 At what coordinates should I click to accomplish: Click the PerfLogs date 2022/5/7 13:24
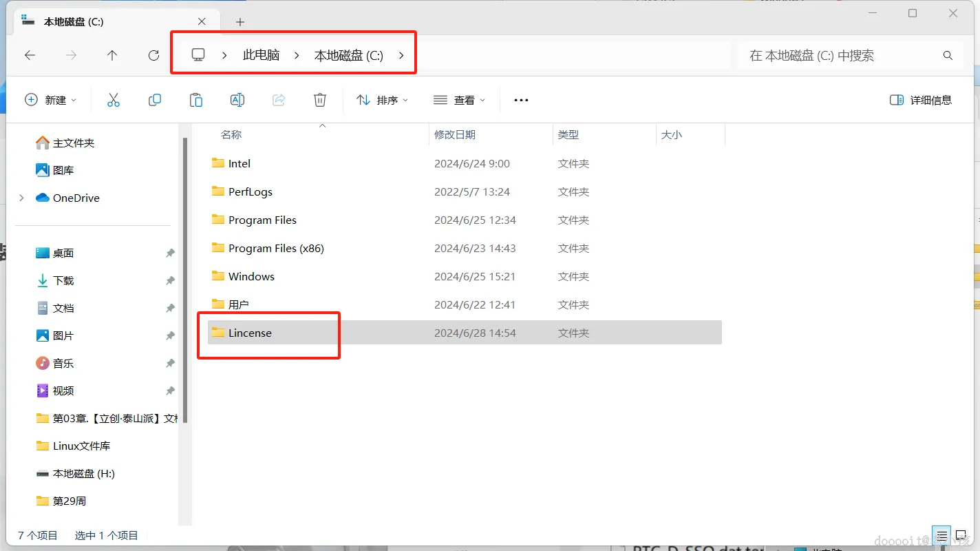pyautogui.click(x=472, y=191)
